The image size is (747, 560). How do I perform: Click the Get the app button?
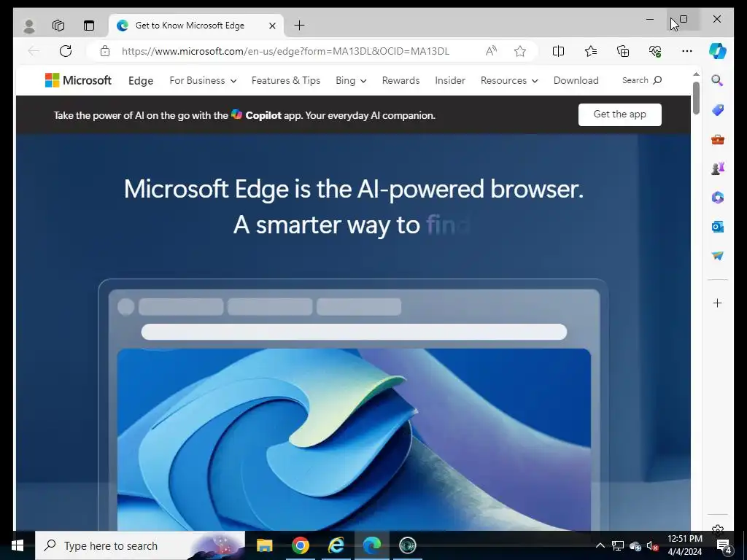(x=620, y=114)
